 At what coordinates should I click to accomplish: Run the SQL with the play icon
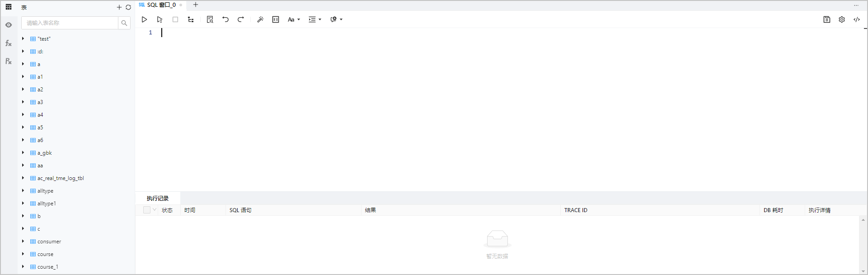pyautogui.click(x=145, y=19)
